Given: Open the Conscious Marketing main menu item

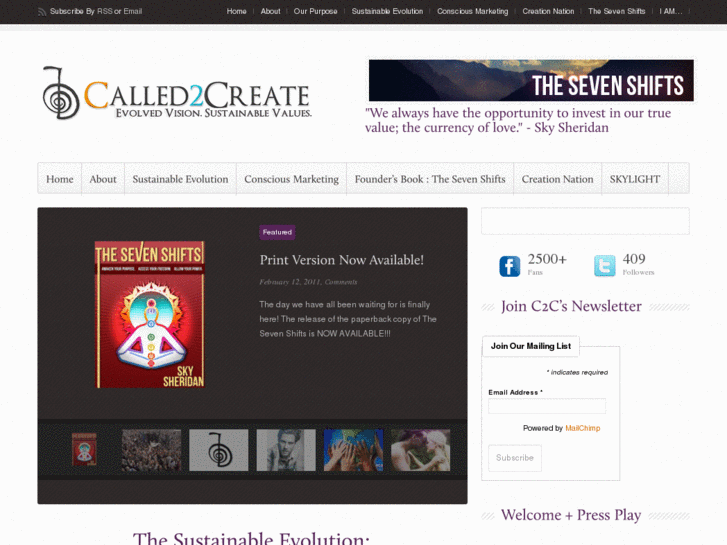Looking at the screenshot, I should [291, 179].
